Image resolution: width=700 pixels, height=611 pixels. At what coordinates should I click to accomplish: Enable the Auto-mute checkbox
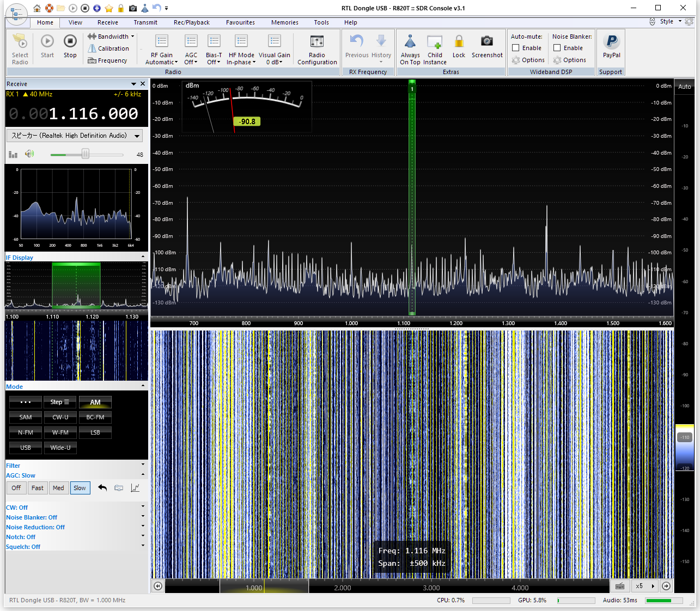pyautogui.click(x=516, y=48)
